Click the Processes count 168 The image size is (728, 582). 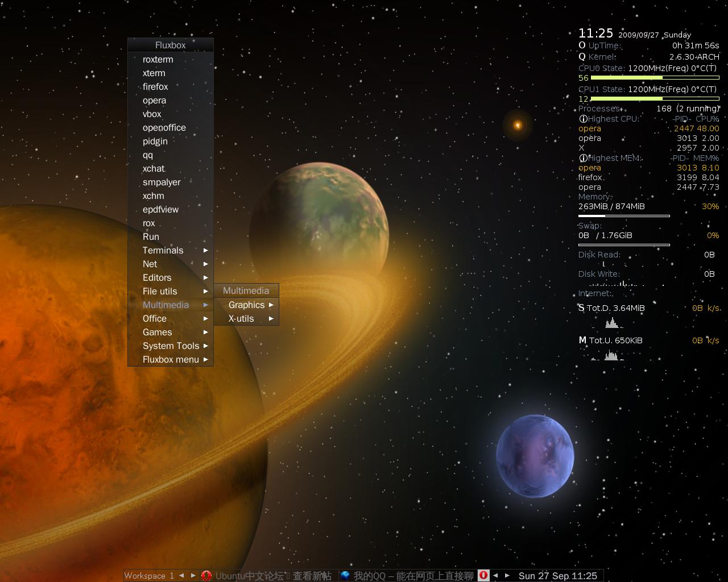pyautogui.click(x=664, y=109)
